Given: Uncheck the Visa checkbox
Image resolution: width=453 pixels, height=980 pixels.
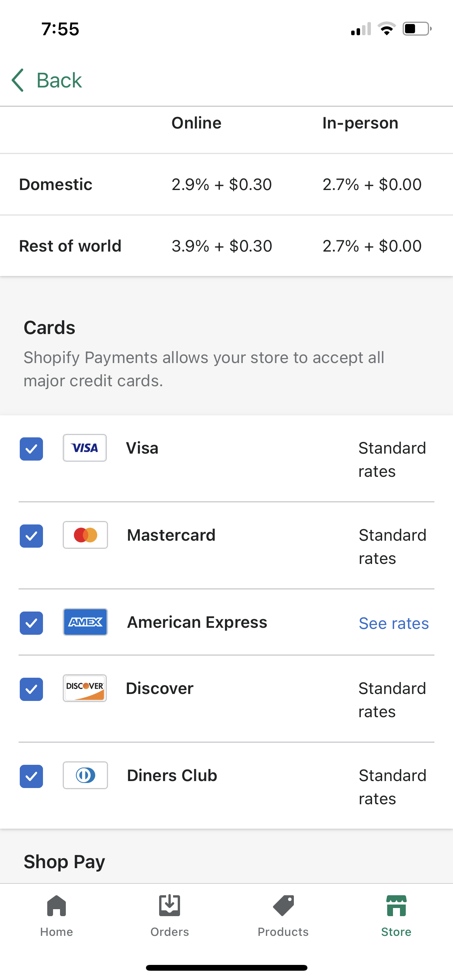Looking at the screenshot, I should tap(31, 449).
